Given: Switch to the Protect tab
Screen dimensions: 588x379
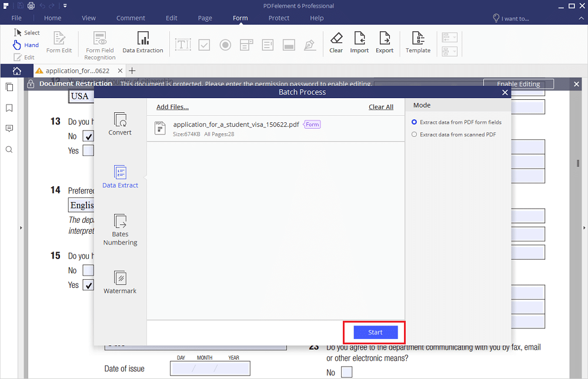Looking at the screenshot, I should (279, 18).
